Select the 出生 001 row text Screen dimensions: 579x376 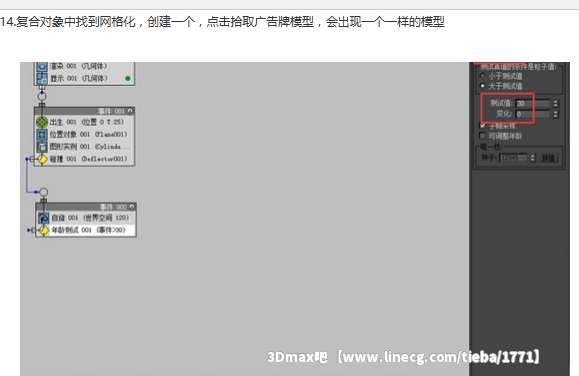[87, 122]
